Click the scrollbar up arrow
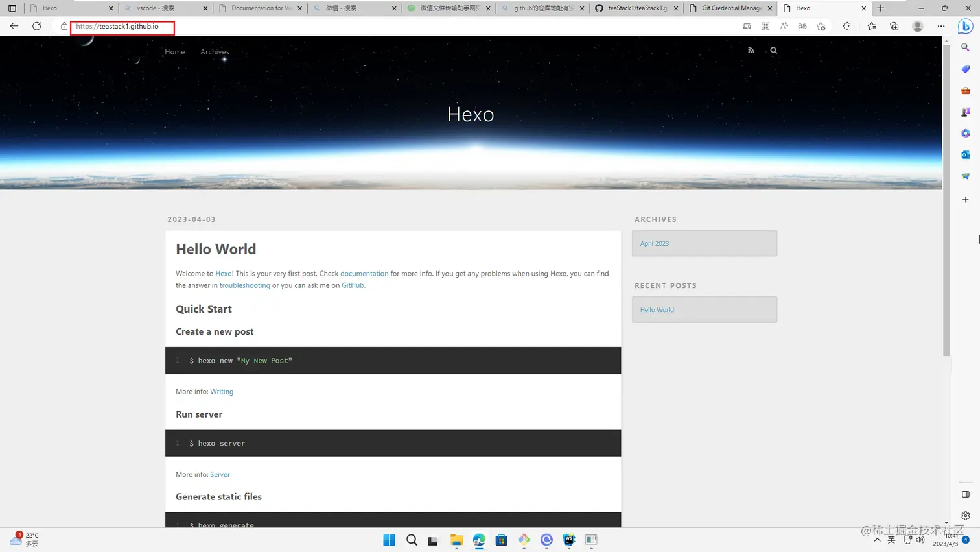The image size is (980, 552). tap(946, 40)
